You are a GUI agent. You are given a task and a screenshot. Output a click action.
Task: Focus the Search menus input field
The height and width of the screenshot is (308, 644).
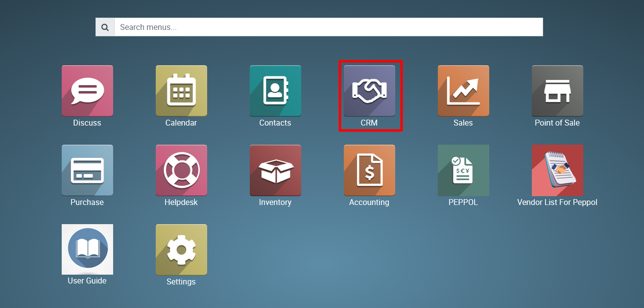(x=329, y=27)
